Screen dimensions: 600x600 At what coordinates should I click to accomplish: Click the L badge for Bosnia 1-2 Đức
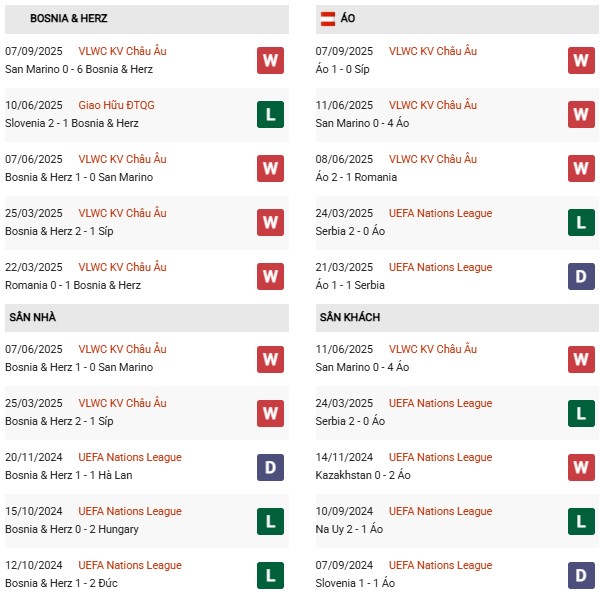pos(270,574)
